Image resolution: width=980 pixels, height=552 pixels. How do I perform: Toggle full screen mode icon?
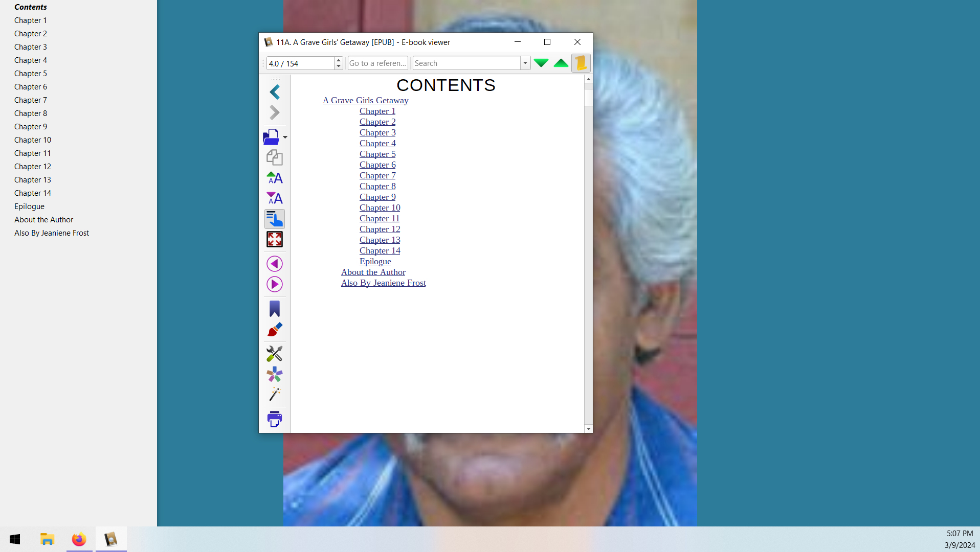point(275,239)
